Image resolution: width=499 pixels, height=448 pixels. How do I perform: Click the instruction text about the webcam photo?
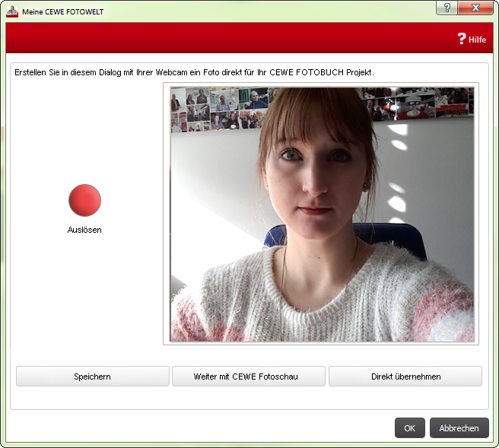coord(194,72)
